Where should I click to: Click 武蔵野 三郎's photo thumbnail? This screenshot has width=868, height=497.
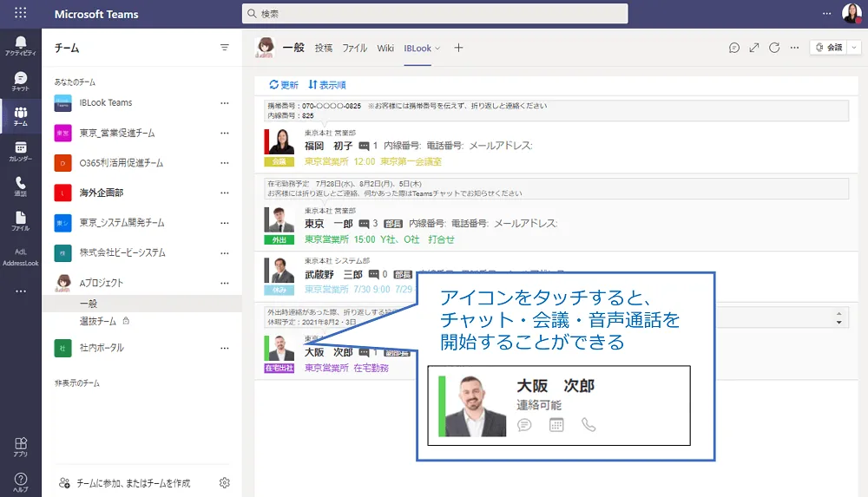point(279,270)
